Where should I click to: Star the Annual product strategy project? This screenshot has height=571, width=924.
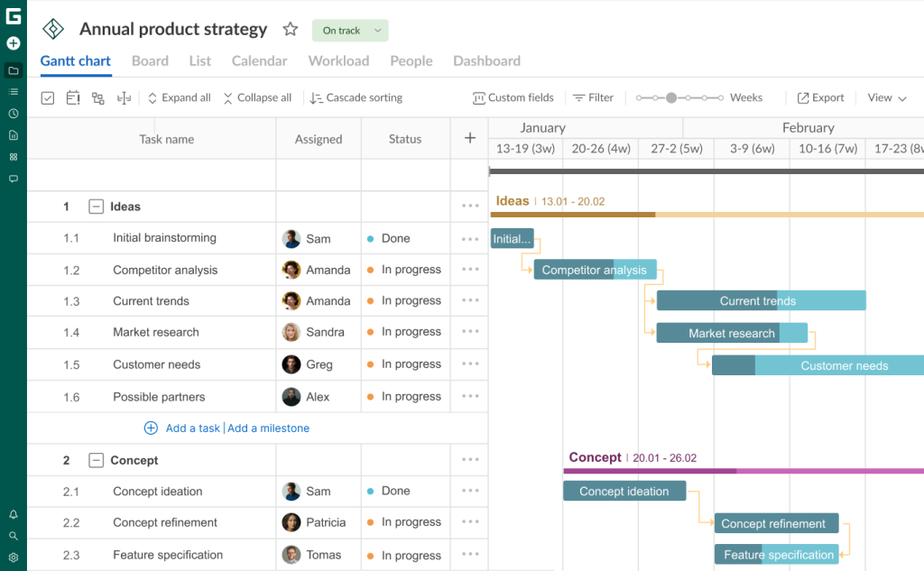point(290,29)
